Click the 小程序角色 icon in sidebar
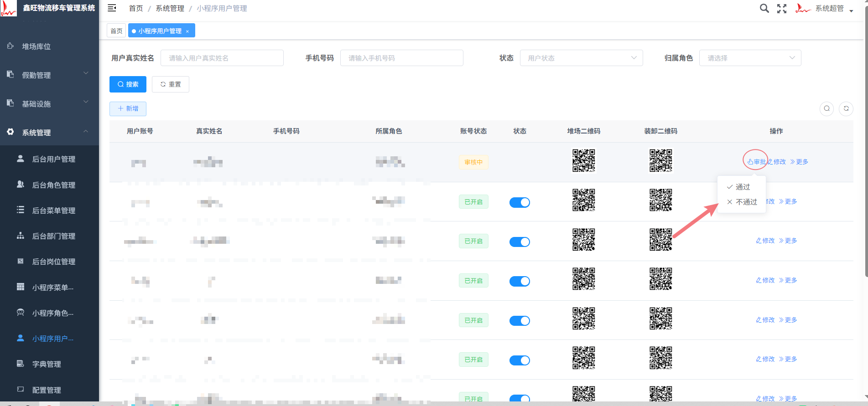868x406 pixels. click(21, 313)
